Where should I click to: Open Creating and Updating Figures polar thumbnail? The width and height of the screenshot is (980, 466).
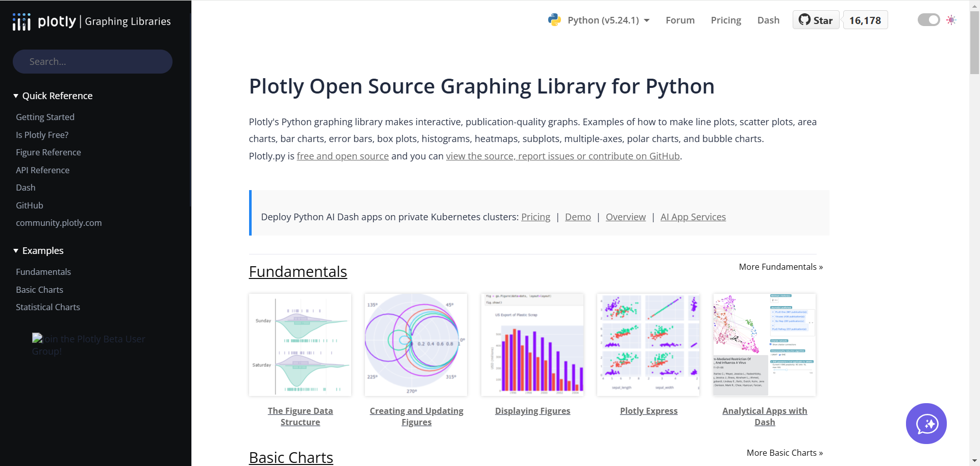pyautogui.click(x=416, y=344)
